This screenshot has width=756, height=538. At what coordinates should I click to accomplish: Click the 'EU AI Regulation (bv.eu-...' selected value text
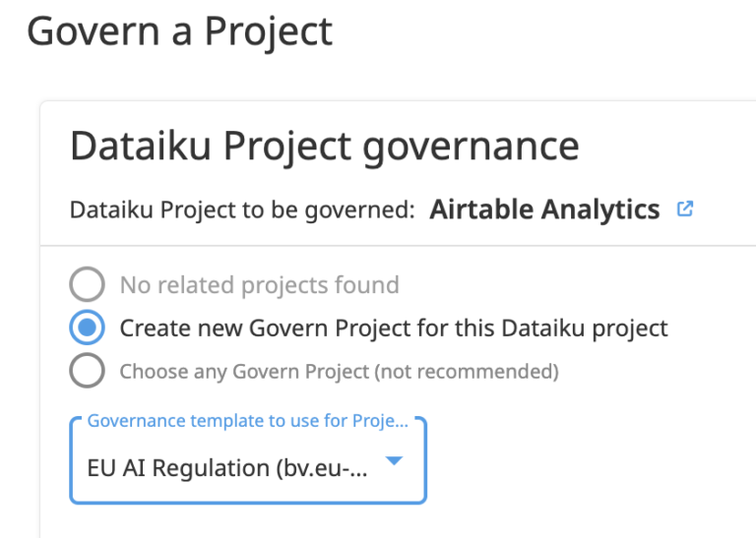click(x=227, y=468)
